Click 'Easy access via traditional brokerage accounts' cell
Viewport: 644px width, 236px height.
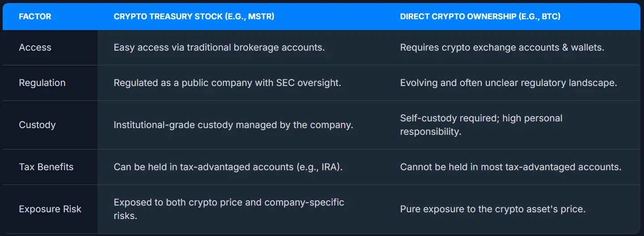(x=219, y=47)
